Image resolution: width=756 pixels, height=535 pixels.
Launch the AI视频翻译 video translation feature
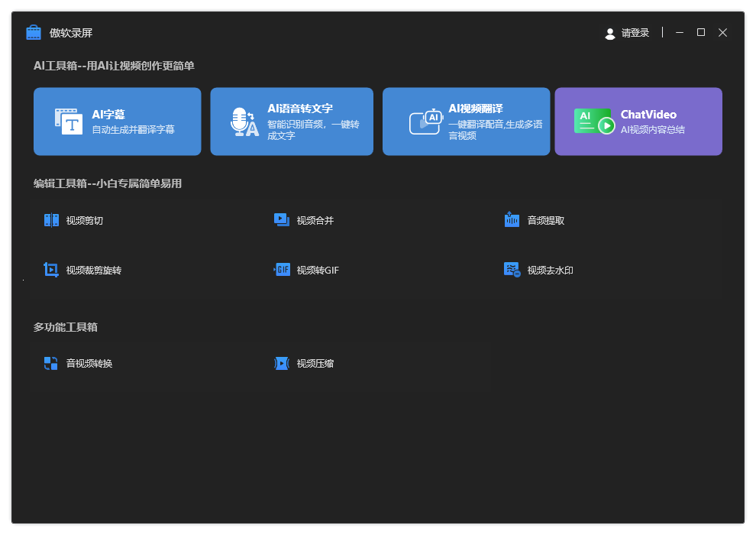(x=466, y=121)
